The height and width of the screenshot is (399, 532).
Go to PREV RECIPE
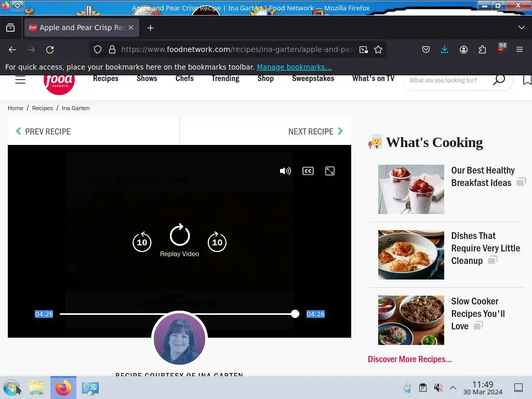click(x=43, y=131)
